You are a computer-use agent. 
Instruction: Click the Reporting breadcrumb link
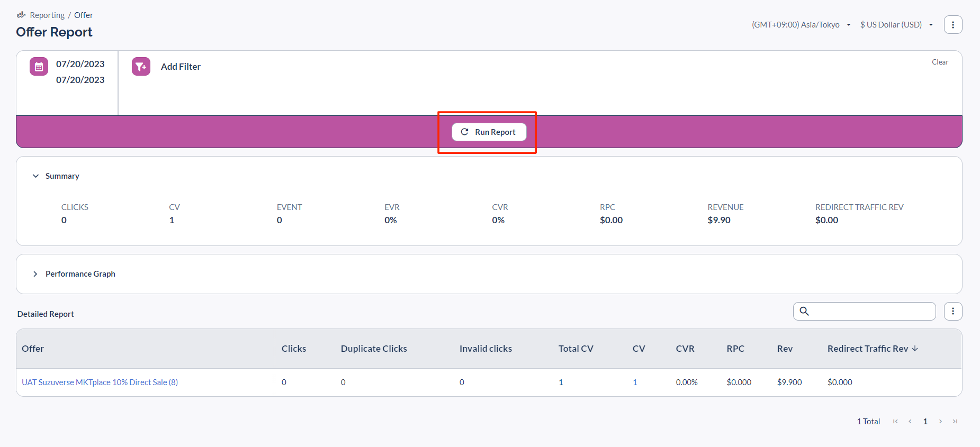(x=47, y=15)
